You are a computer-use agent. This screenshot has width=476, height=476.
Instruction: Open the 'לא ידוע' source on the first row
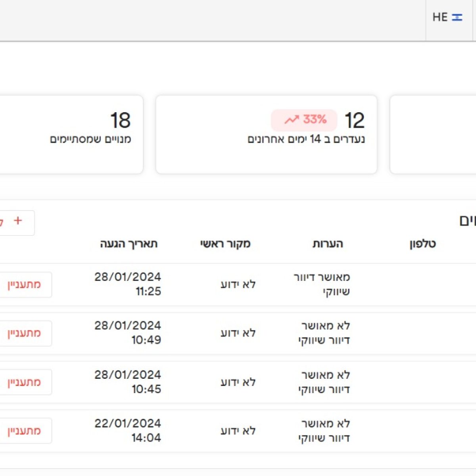239,284
